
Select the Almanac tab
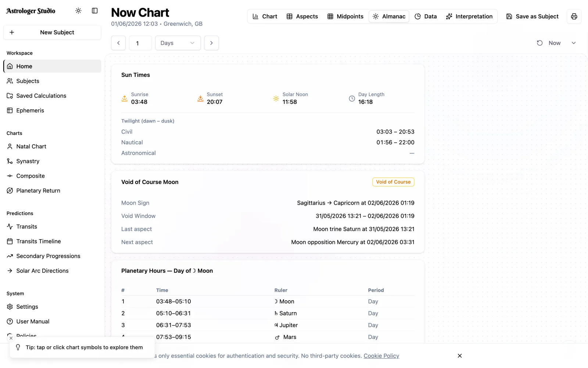pos(389,17)
